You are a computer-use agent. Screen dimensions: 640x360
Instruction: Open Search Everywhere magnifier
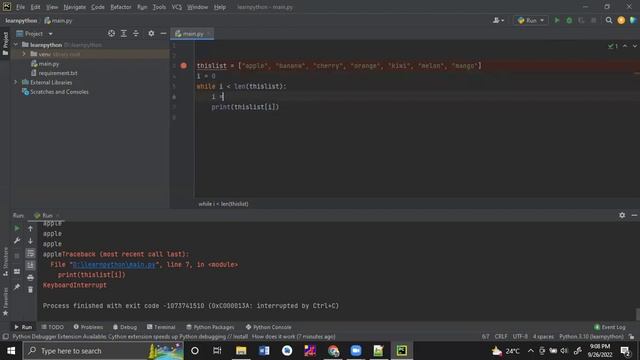click(x=609, y=20)
